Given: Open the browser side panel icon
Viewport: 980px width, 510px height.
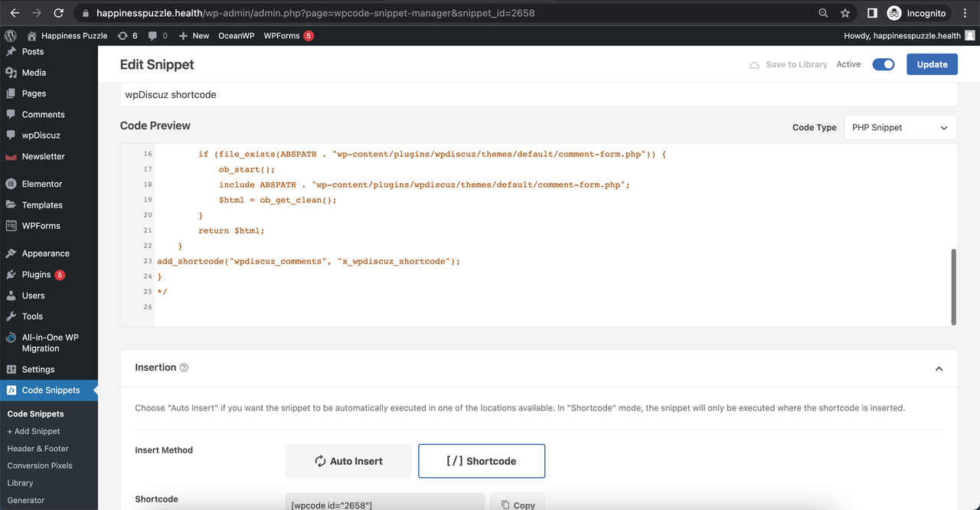Looking at the screenshot, I should point(871,13).
